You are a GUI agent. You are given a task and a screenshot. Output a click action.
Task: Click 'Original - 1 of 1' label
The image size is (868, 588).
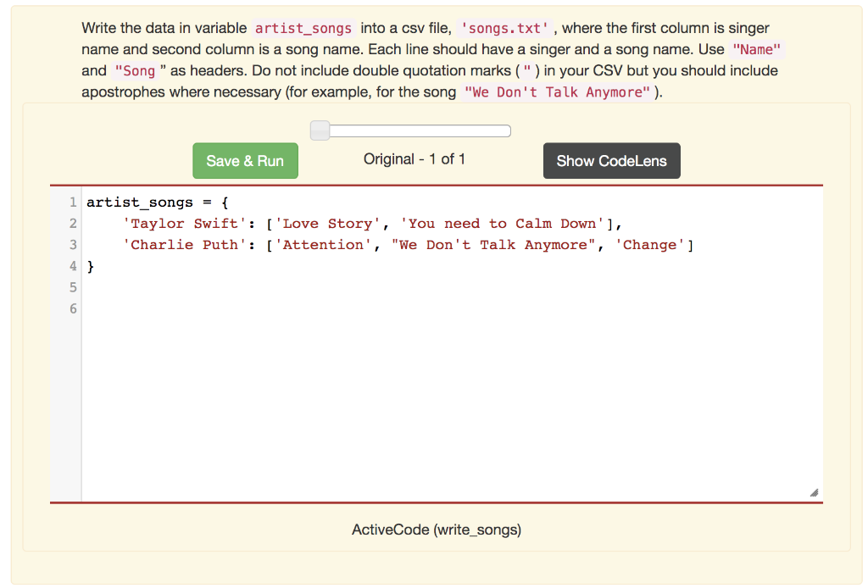[x=414, y=159]
